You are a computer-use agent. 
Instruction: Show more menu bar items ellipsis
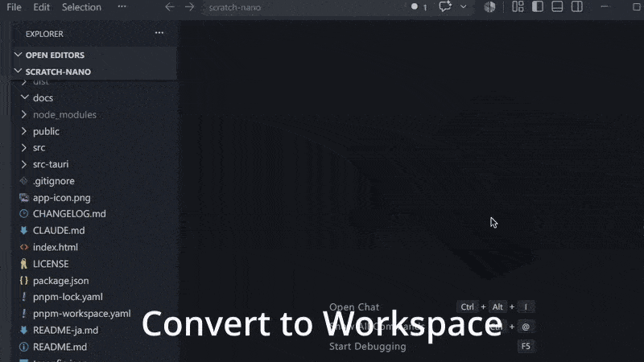click(122, 6)
